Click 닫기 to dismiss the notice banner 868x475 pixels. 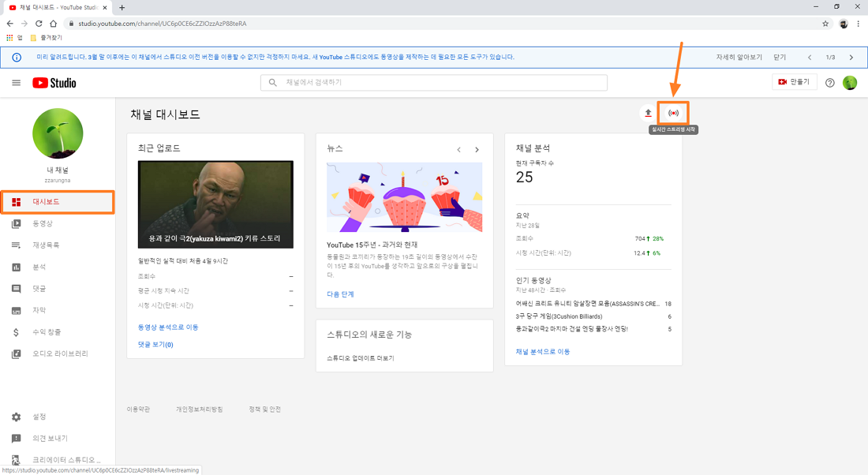(x=780, y=57)
